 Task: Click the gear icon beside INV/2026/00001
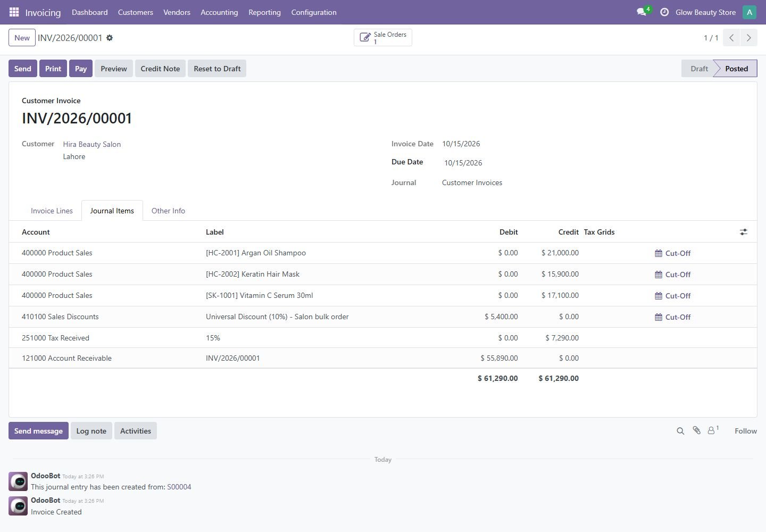pos(110,38)
